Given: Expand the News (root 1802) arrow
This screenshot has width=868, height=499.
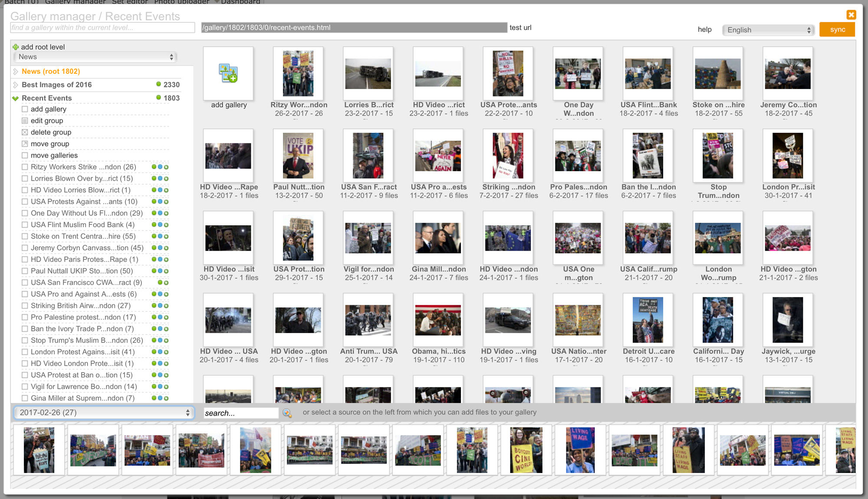Looking at the screenshot, I should (16, 71).
